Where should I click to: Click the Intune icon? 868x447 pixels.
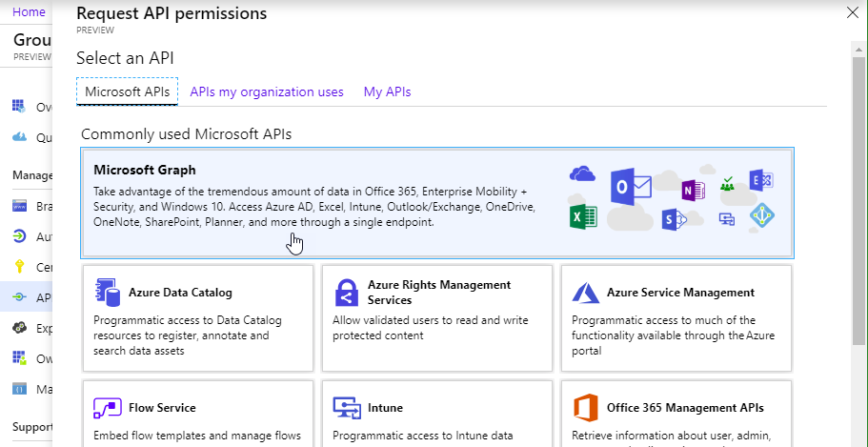346,408
